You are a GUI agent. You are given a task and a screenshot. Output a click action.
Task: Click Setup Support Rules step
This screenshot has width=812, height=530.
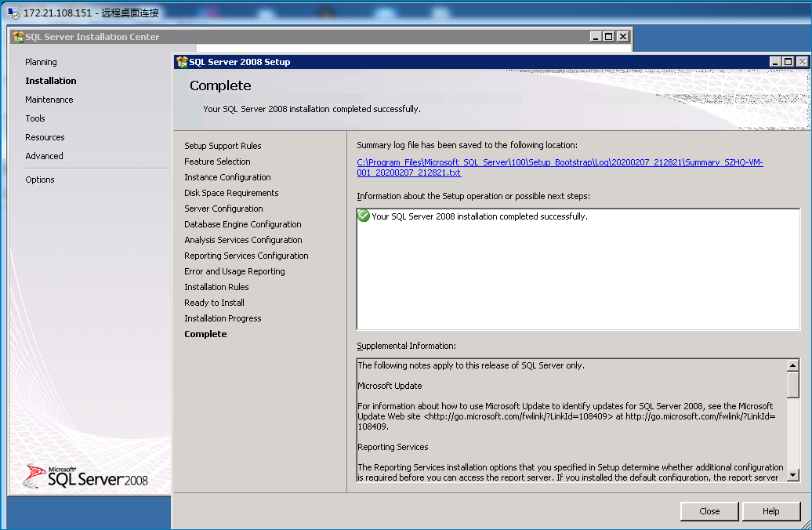pos(223,146)
